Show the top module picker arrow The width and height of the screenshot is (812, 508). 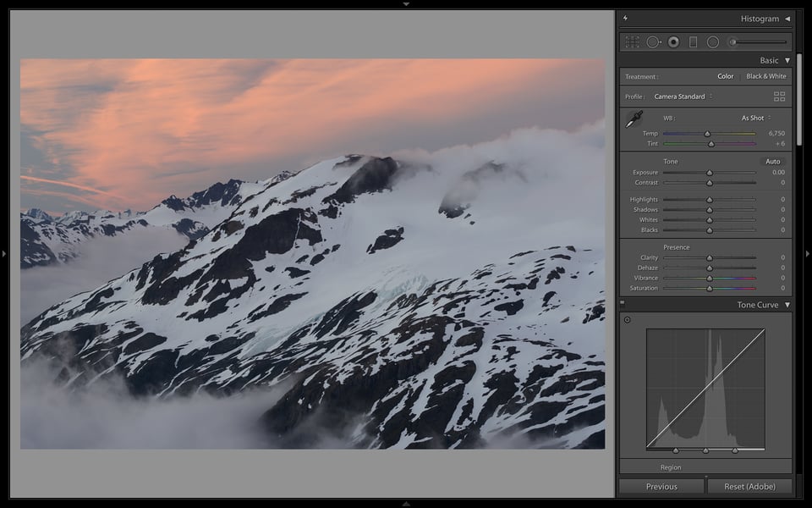pos(406,3)
